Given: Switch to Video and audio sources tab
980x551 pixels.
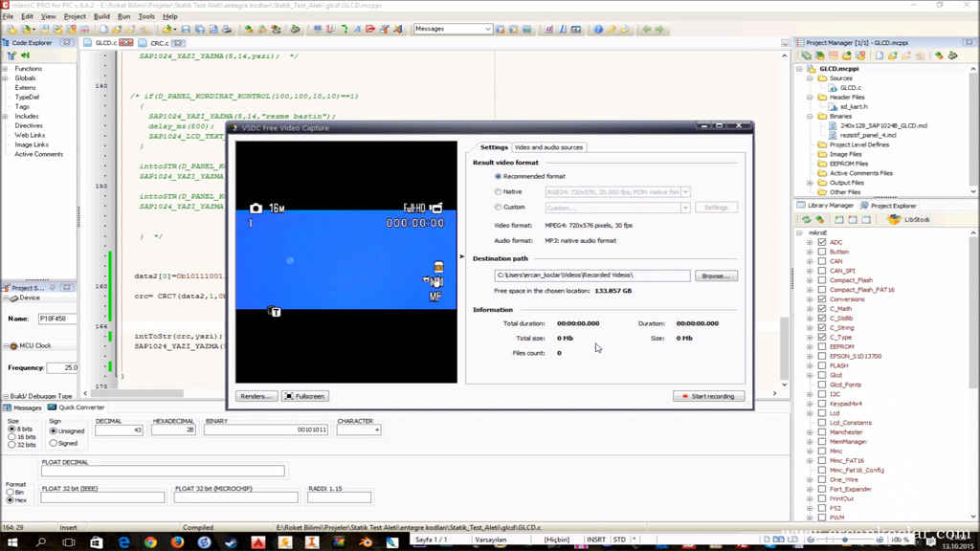Looking at the screenshot, I should tap(548, 147).
